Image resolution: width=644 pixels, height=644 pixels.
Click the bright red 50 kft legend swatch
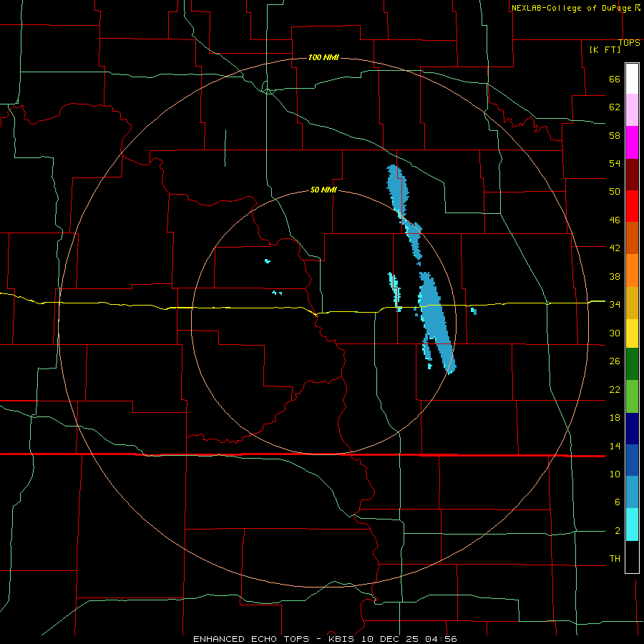click(x=632, y=206)
